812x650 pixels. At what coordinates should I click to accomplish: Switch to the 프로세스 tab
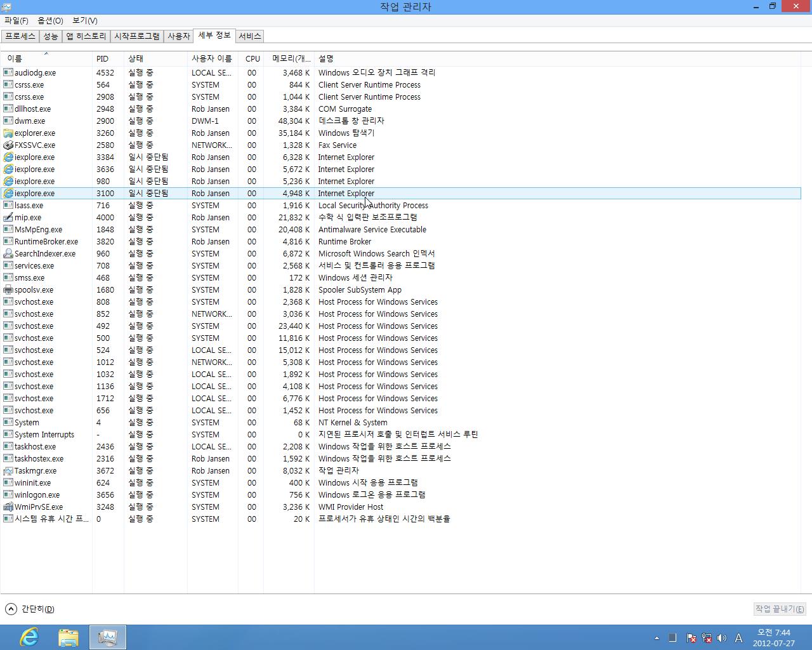point(20,36)
